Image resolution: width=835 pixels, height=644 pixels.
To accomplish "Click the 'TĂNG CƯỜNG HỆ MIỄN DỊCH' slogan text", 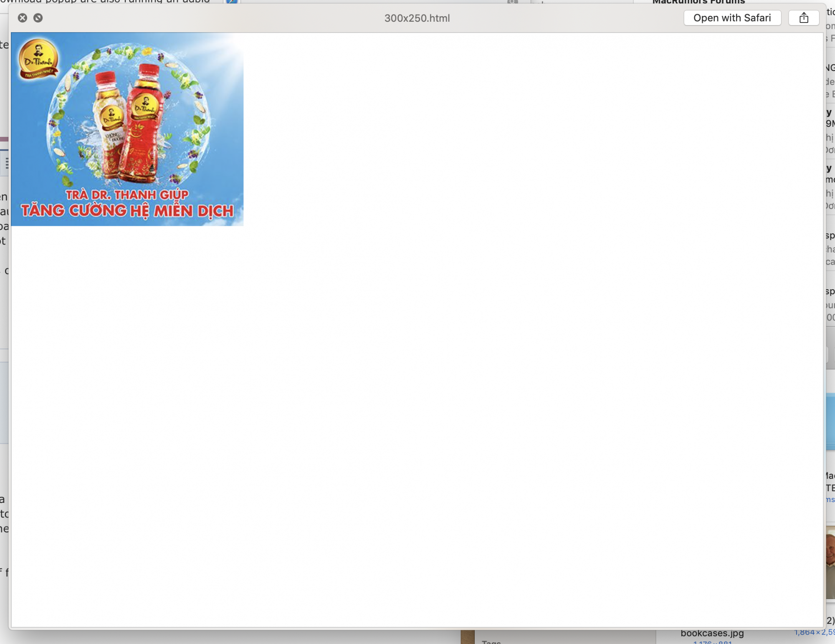I will click(127, 211).
